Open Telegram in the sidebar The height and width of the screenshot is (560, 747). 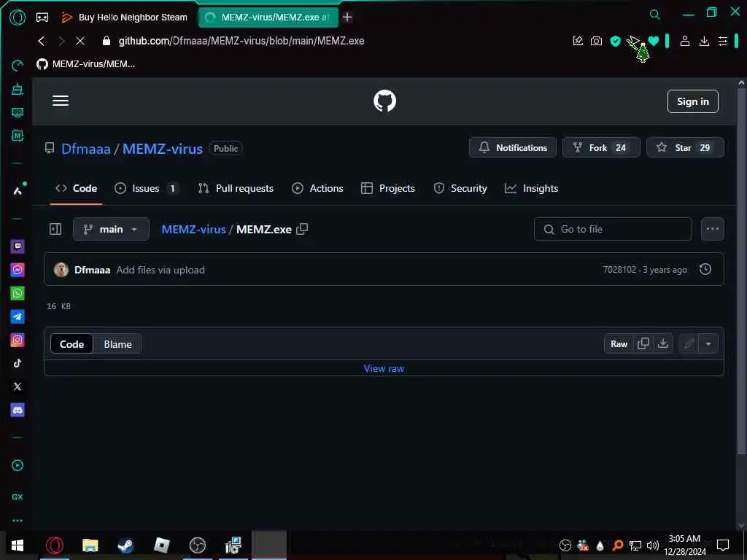(18, 316)
